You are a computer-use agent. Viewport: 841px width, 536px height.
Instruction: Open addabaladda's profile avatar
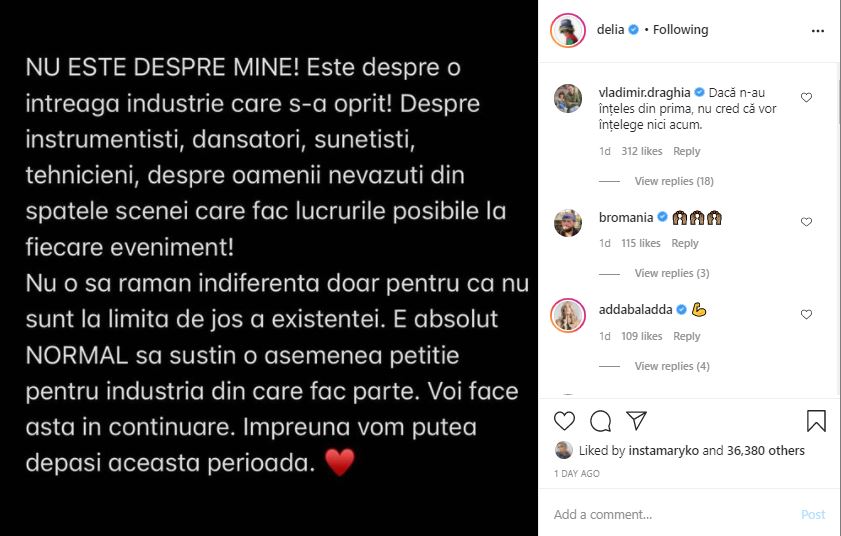pyautogui.click(x=567, y=315)
